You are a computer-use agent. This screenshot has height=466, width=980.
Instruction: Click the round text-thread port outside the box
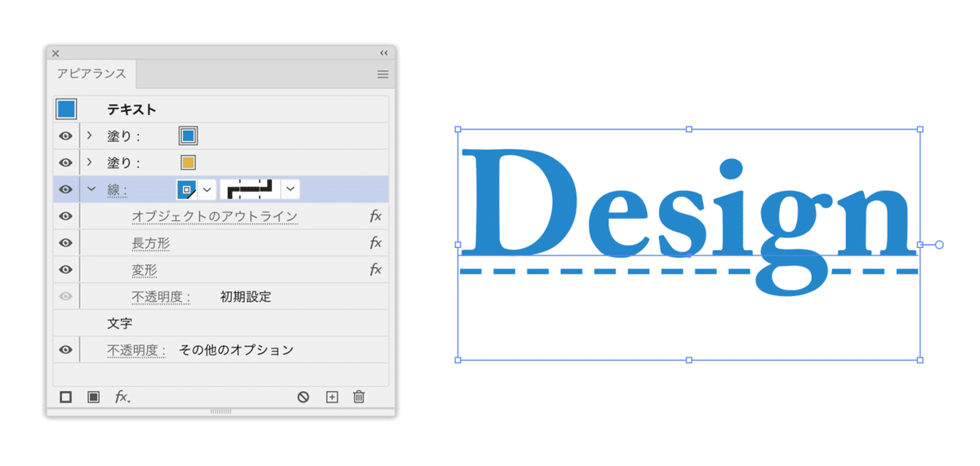pyautogui.click(x=939, y=245)
